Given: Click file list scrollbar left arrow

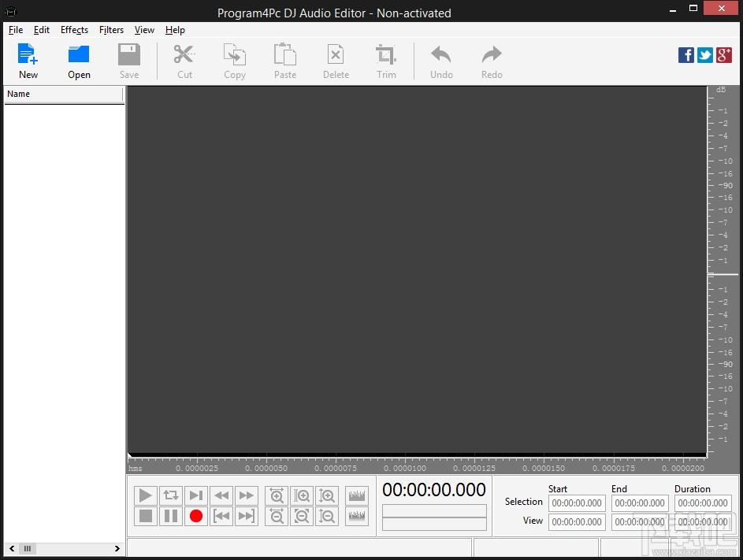Looking at the screenshot, I should click(x=11, y=549).
